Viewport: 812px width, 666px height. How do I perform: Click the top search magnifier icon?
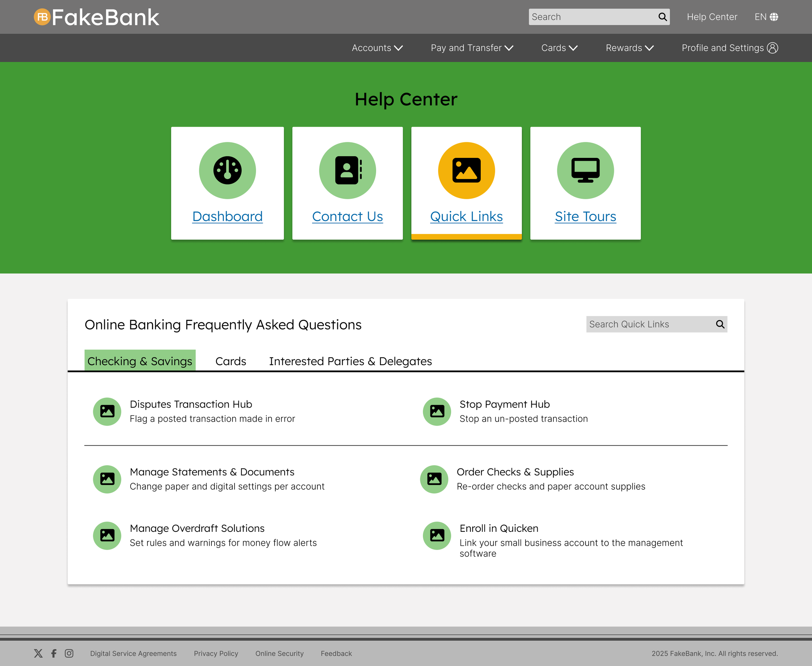[662, 17]
